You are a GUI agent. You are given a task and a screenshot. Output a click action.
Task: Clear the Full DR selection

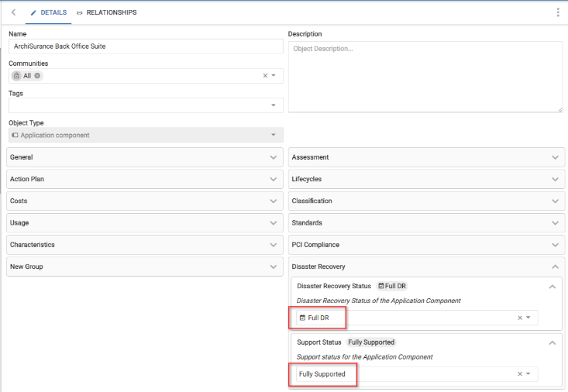click(520, 318)
